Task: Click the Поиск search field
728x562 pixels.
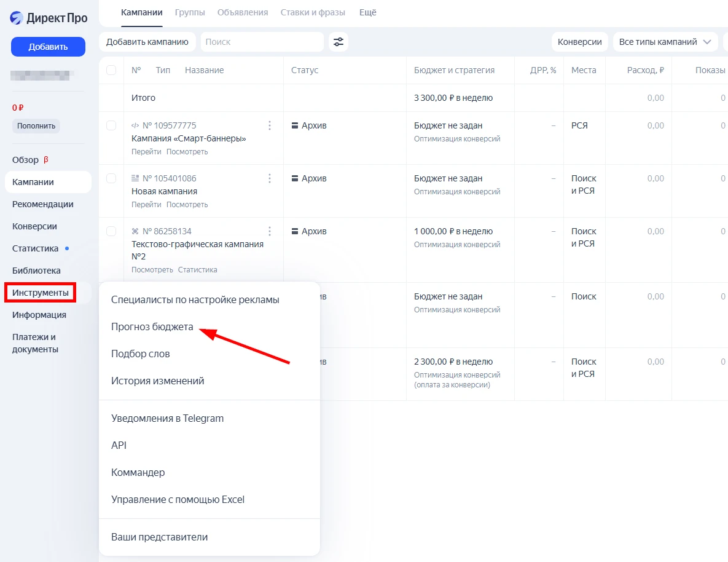Action: [262, 42]
